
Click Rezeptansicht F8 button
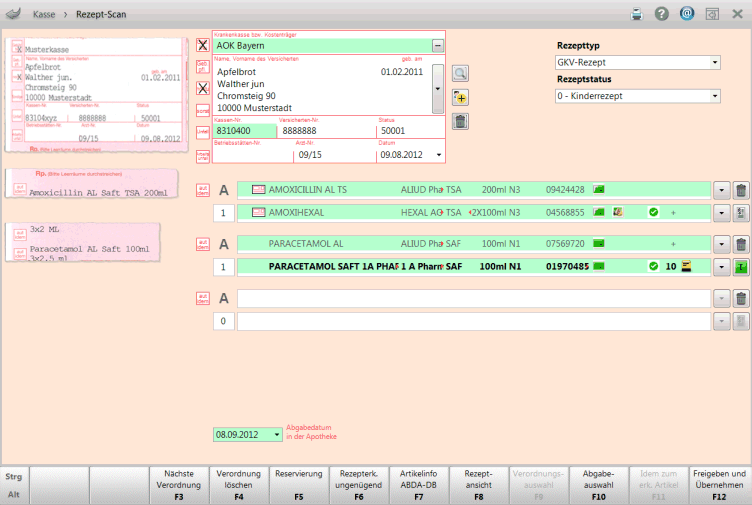tap(479, 485)
